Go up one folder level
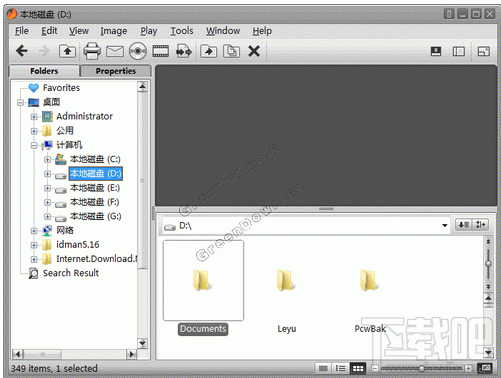 click(x=67, y=51)
